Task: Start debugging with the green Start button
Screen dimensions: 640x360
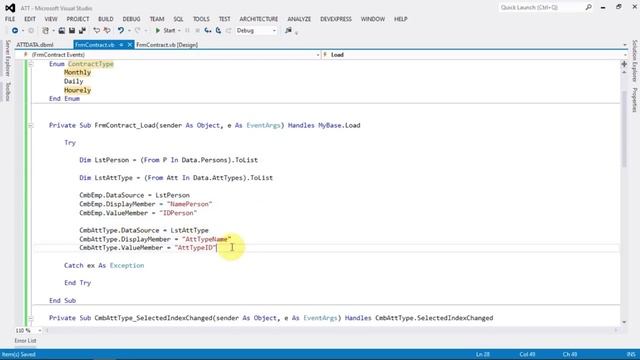Action: point(165,31)
